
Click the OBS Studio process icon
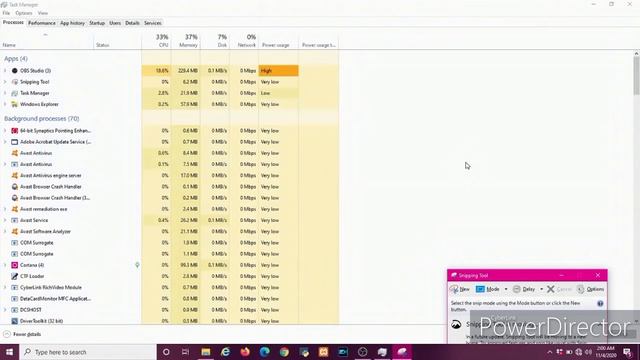tap(15, 71)
